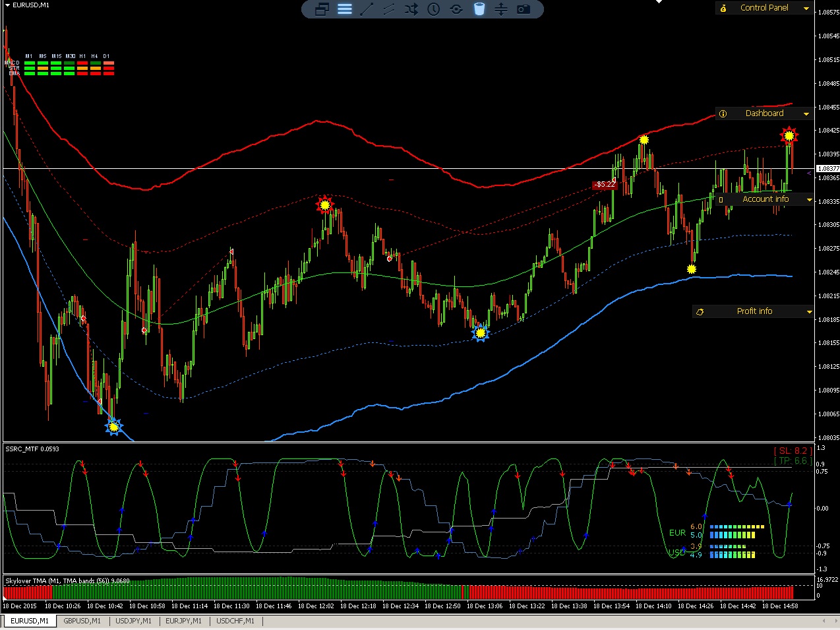Expand the Dashboard dropdown arrow
The height and width of the screenshot is (630, 840).
coord(806,113)
